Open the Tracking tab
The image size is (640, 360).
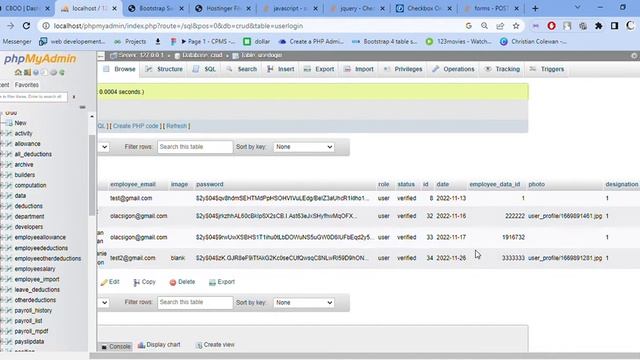click(x=502, y=69)
